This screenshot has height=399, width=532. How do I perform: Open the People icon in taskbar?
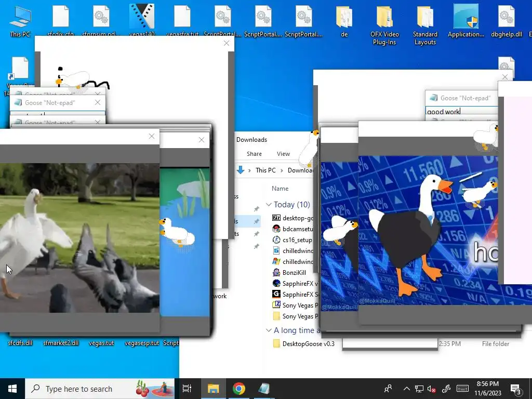(x=388, y=389)
